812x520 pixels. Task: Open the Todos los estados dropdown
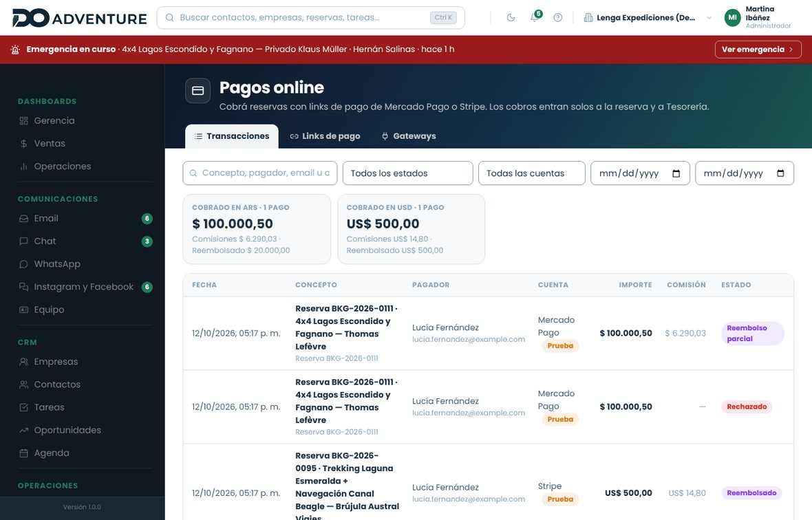click(x=407, y=173)
